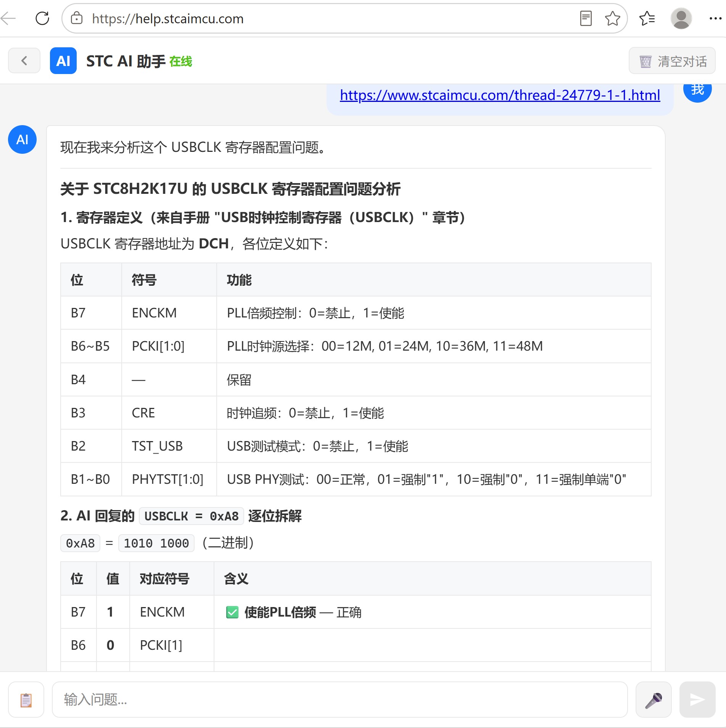Click the 使能PLL倍频 — 正确 text
The image size is (726, 728).
click(303, 612)
